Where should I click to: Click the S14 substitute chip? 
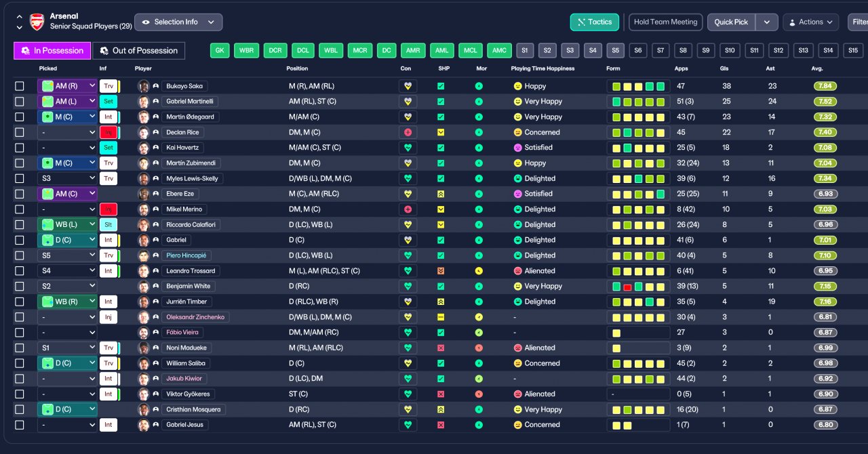(x=827, y=51)
